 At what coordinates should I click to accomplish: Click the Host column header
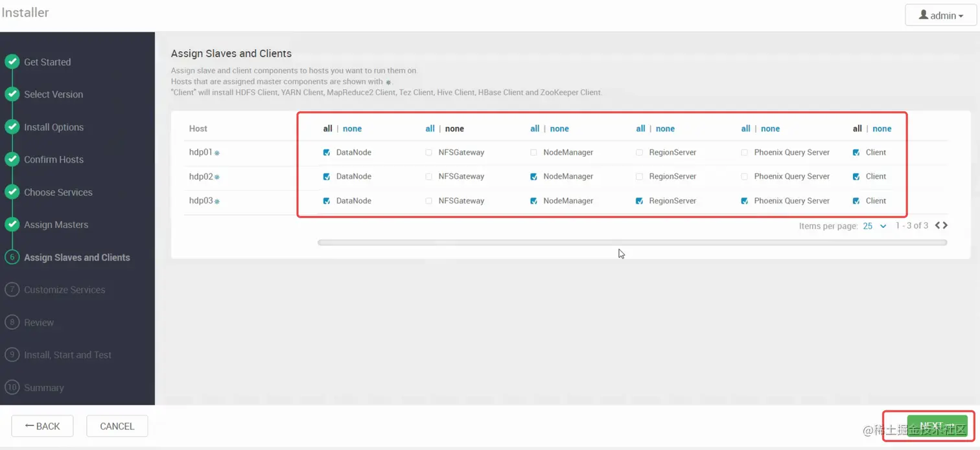point(198,129)
